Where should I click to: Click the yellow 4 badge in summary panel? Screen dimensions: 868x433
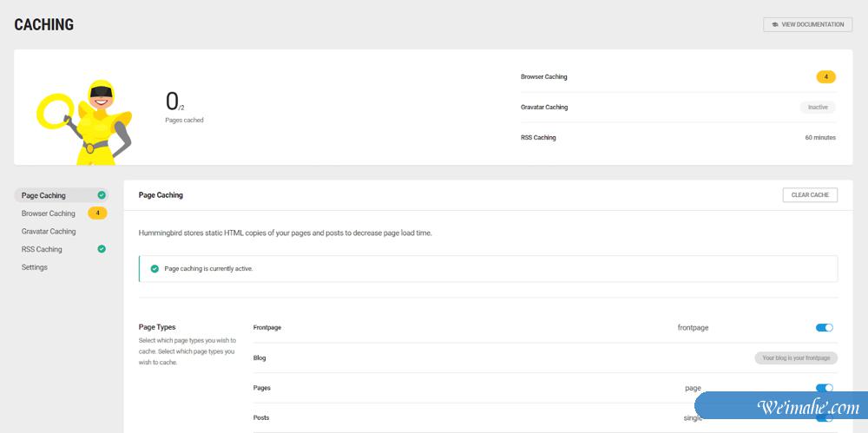[x=825, y=77]
